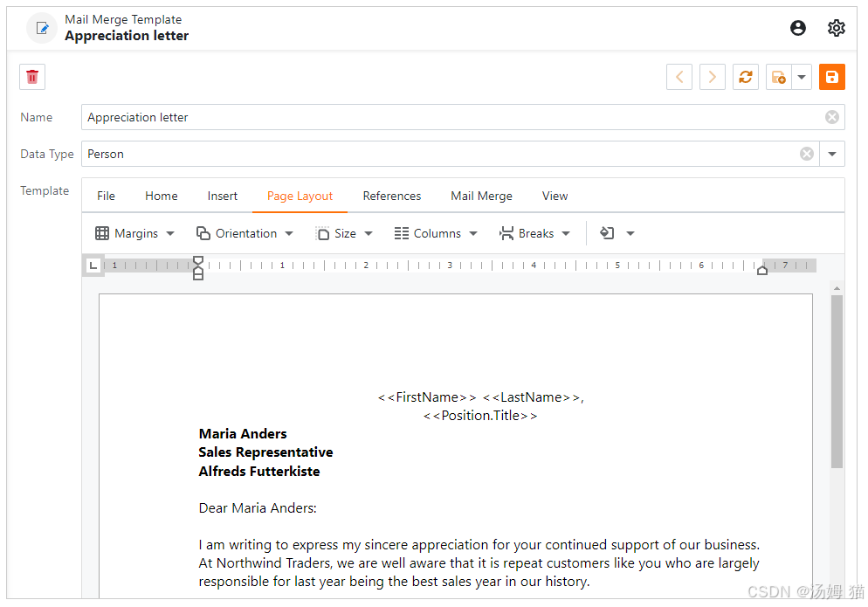Image resolution: width=868 pixels, height=607 pixels.
Task: Click the right indent marker on ruler
Action: pos(762,270)
